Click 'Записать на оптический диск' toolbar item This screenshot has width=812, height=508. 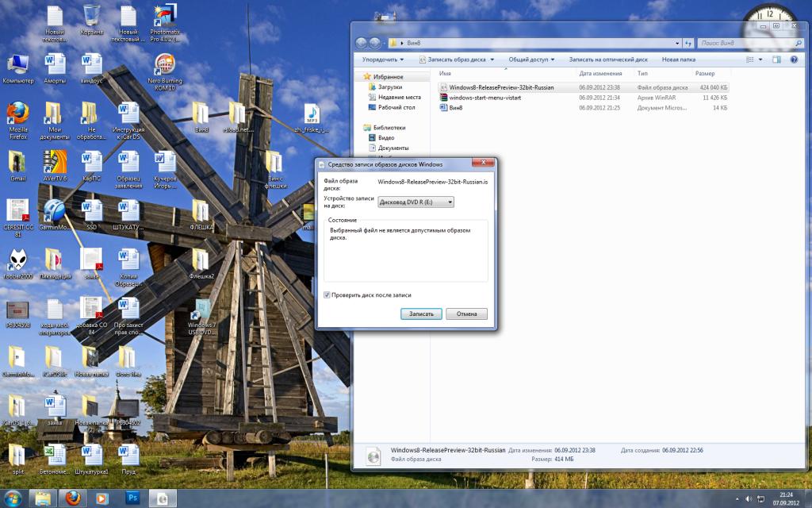(x=608, y=60)
